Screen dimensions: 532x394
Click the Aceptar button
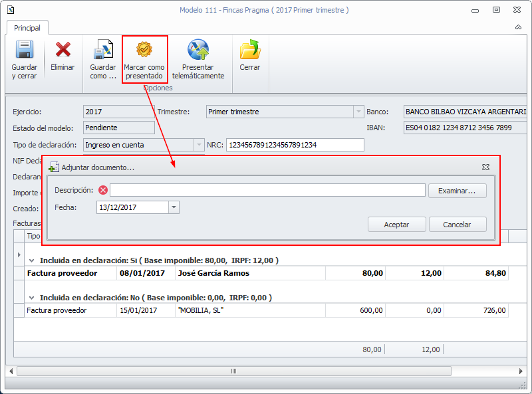point(396,225)
